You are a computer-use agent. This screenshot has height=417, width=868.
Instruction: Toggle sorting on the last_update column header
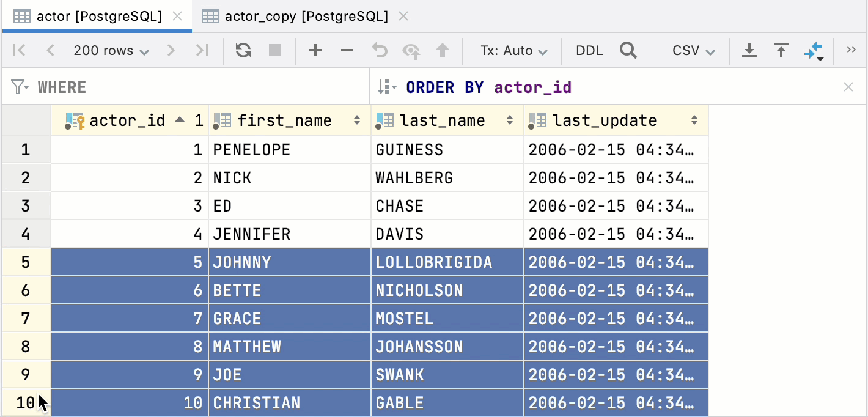tap(694, 120)
